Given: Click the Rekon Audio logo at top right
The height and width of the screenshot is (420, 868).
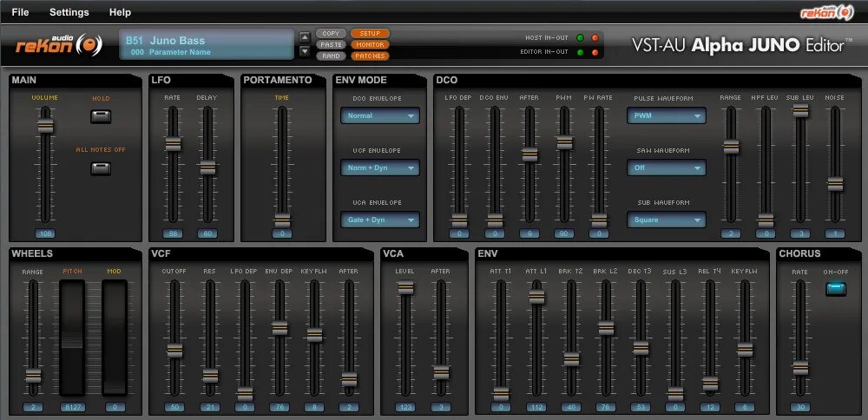Looking at the screenshot, I should point(826,13).
